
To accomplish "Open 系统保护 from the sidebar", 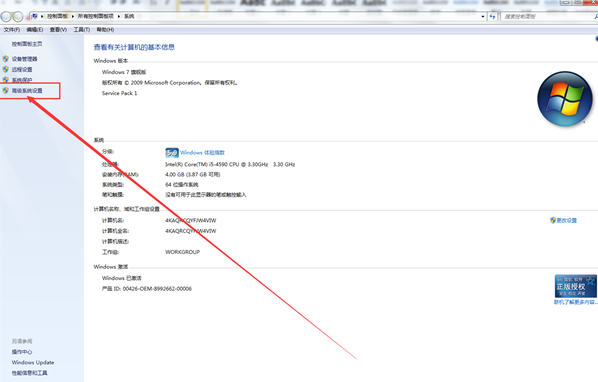I will tap(22, 80).
